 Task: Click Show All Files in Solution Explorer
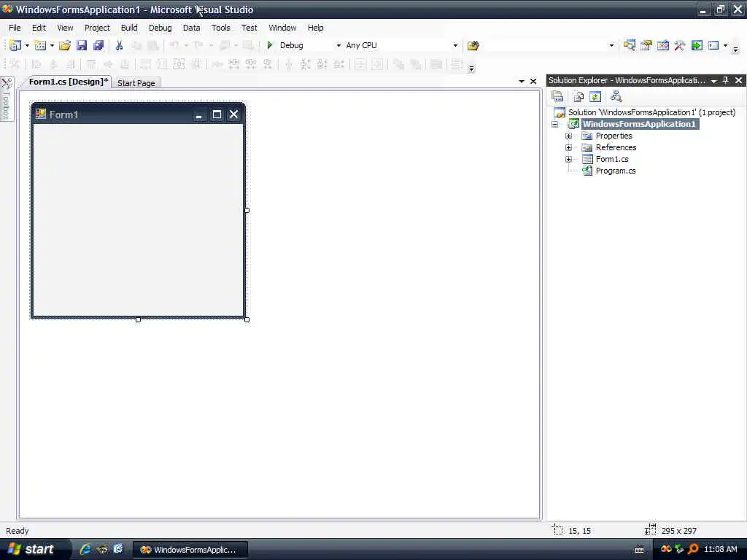click(578, 97)
